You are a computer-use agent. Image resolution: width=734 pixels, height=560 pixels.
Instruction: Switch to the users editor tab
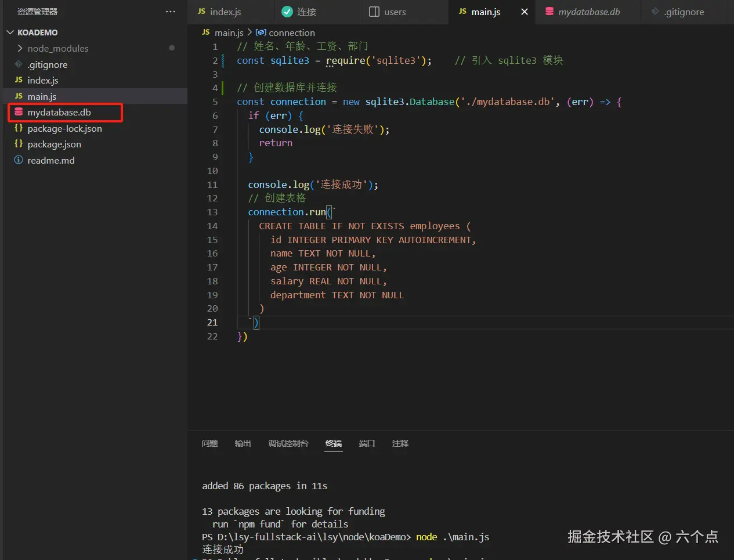(395, 12)
